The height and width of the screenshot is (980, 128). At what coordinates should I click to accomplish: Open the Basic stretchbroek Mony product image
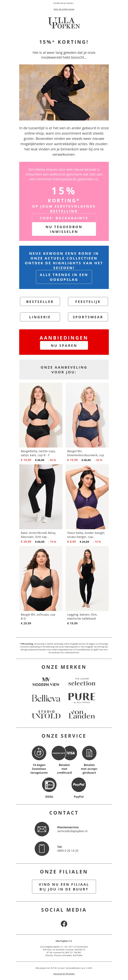pyautogui.click(x=41, y=496)
